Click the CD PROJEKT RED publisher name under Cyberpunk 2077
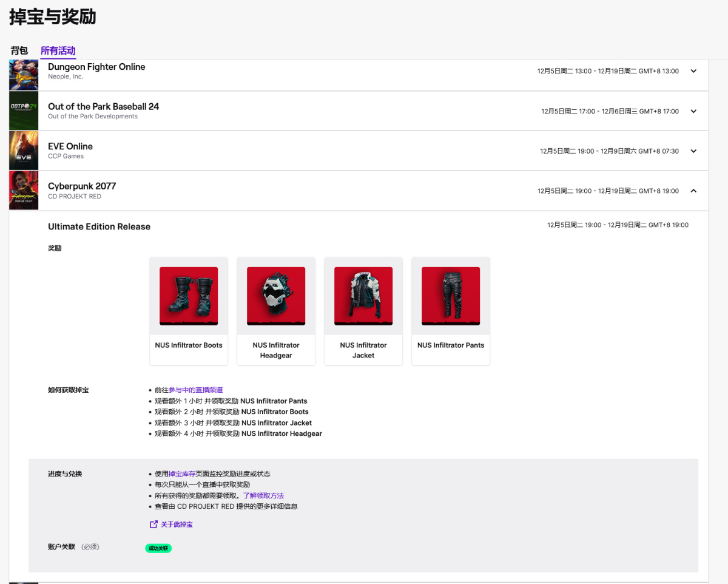Viewport: 728px width, 584px height. pos(75,196)
